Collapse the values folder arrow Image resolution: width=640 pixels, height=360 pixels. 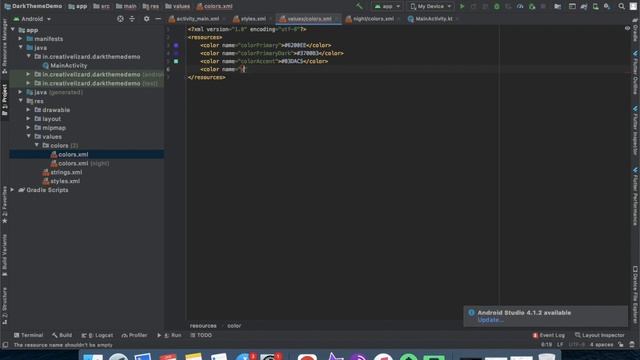click(29, 136)
